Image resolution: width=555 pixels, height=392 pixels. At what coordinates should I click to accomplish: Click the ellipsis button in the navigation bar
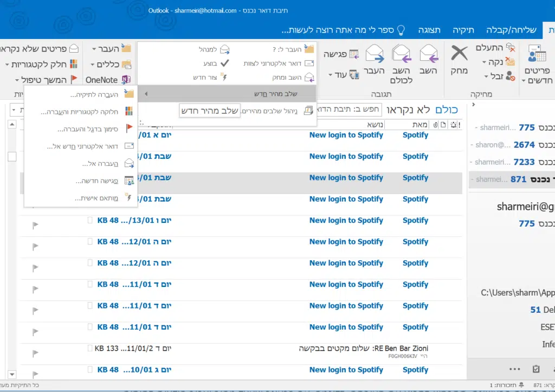coord(515,369)
